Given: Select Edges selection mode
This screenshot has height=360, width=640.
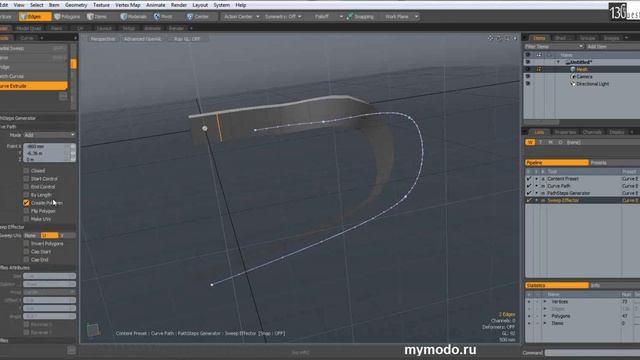Looking at the screenshot, I should [x=35, y=17].
